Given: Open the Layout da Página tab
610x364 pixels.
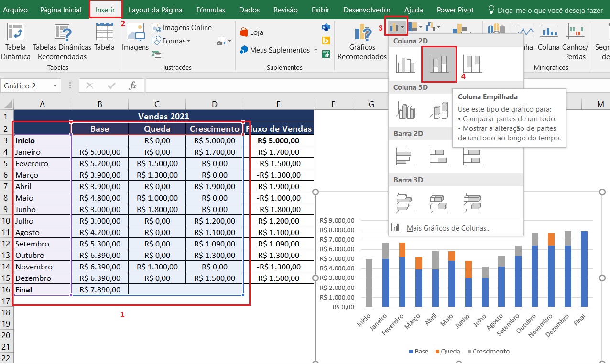Looking at the screenshot, I should click(155, 10).
